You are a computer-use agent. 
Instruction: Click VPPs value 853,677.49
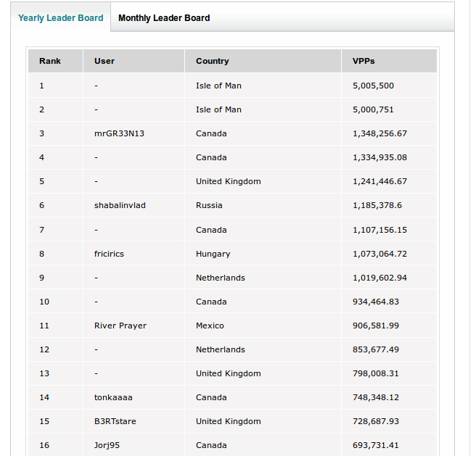(x=376, y=349)
